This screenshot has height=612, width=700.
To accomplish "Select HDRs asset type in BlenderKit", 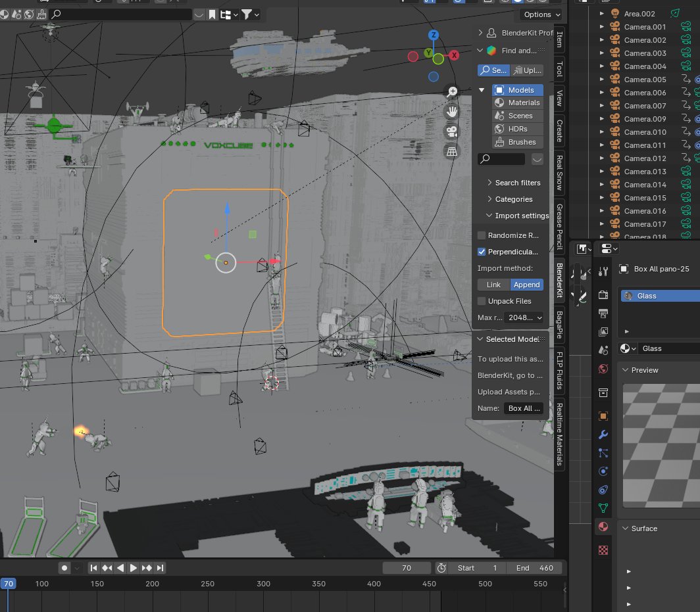I will click(x=518, y=129).
